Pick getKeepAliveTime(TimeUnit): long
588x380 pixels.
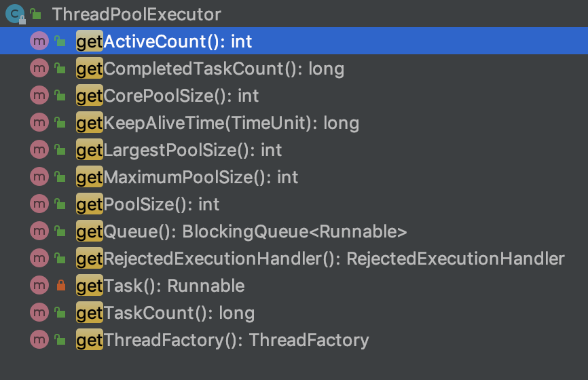pos(294,123)
